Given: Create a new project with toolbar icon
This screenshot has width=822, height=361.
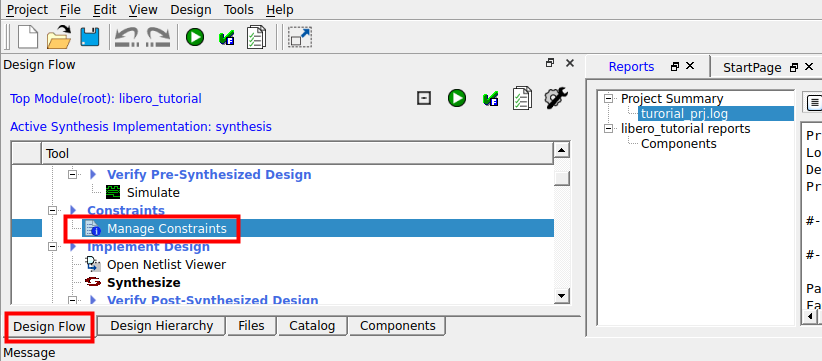Looking at the screenshot, I should click(x=28, y=37).
